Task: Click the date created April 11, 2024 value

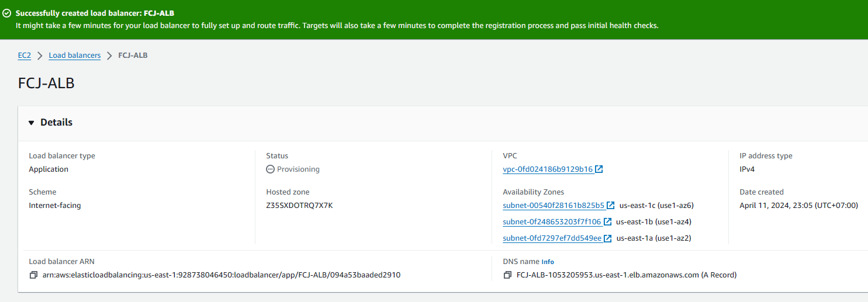Action: point(798,206)
